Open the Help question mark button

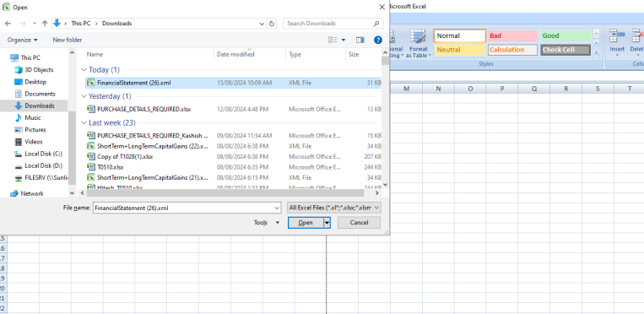378,40
